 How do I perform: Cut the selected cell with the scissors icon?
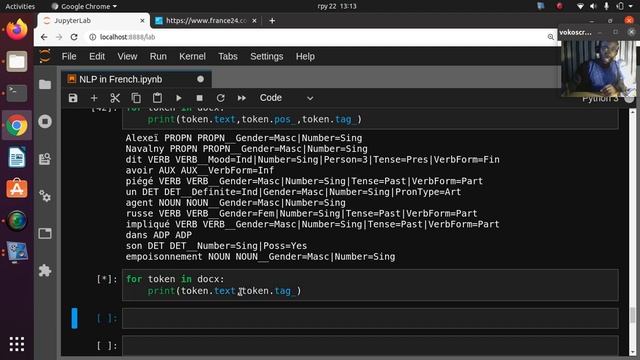tap(115, 98)
